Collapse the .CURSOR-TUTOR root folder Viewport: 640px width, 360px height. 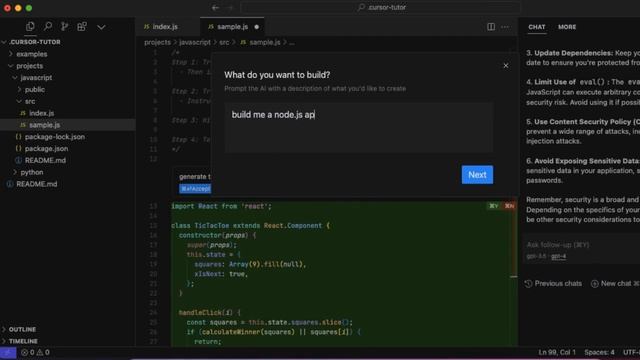tap(35, 42)
